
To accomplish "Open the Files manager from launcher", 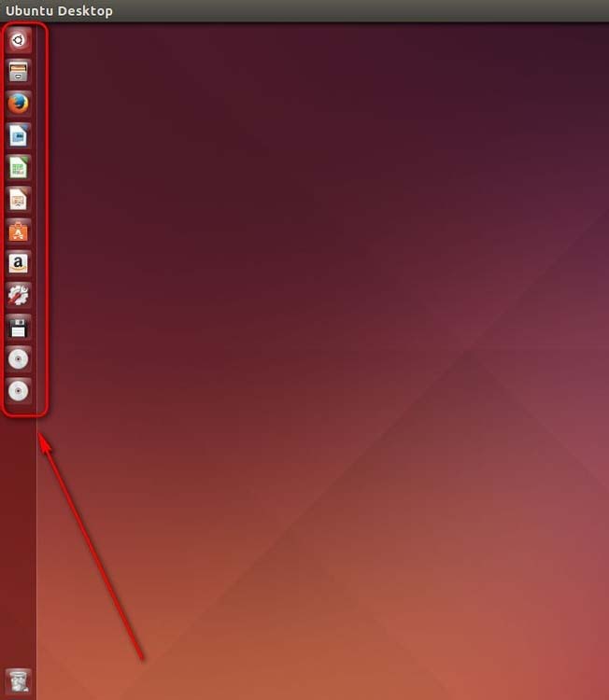I will coord(19,72).
